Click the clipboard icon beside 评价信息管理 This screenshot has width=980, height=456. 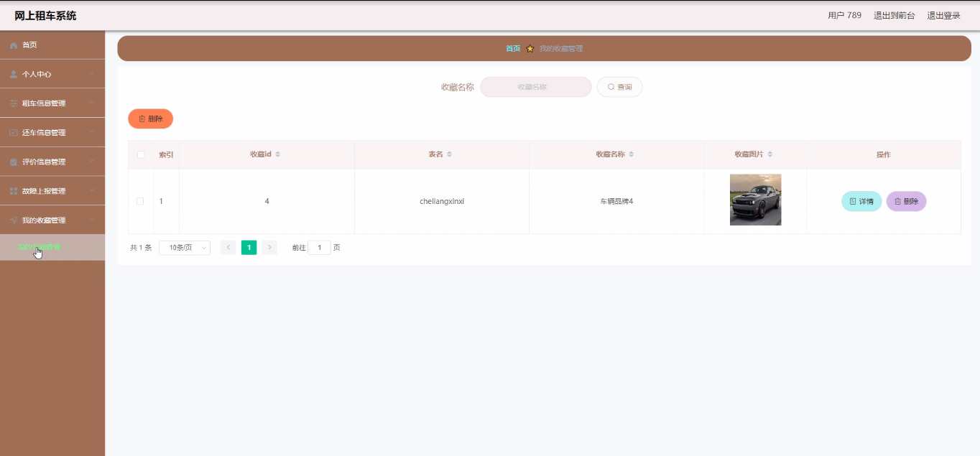click(x=14, y=162)
